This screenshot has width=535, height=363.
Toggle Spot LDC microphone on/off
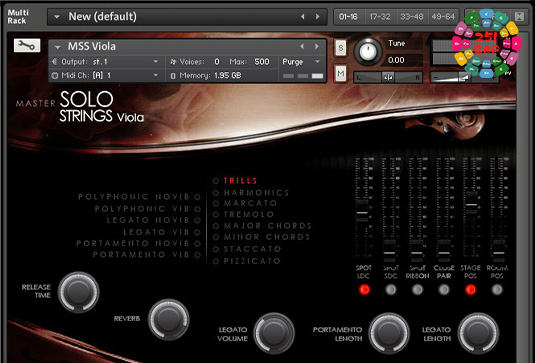364,290
